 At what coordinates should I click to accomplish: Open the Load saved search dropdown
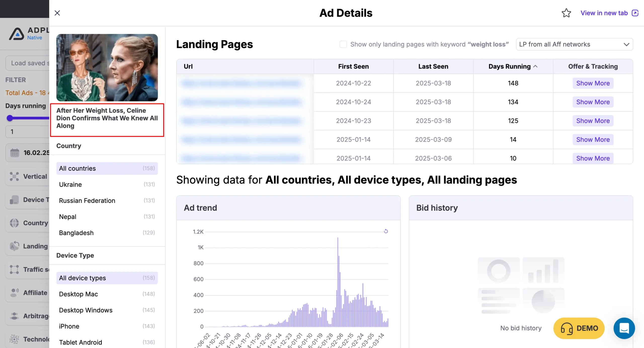click(x=27, y=63)
